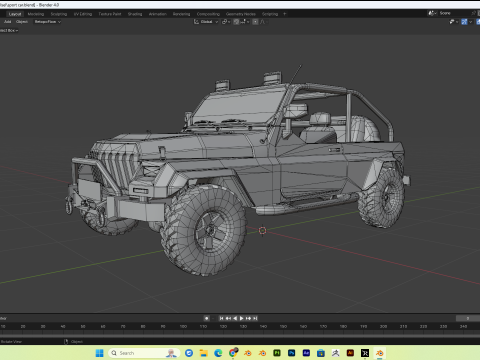Open the Object menu in viewport header
The height and width of the screenshot is (360, 480).
click(x=22, y=22)
